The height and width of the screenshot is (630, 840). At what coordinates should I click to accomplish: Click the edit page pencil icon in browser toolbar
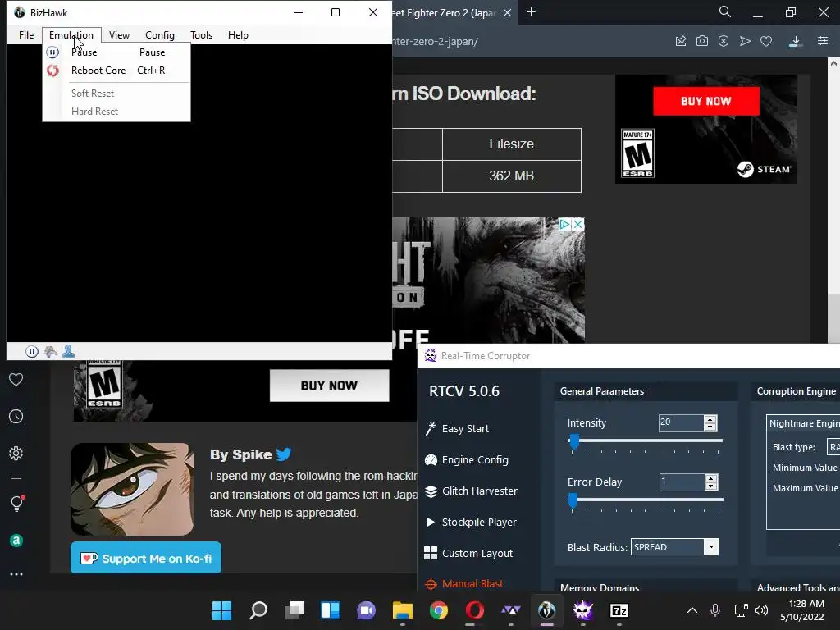coord(681,41)
